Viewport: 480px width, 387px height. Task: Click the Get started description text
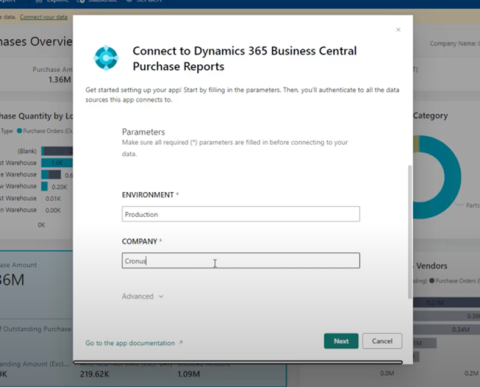point(242,95)
